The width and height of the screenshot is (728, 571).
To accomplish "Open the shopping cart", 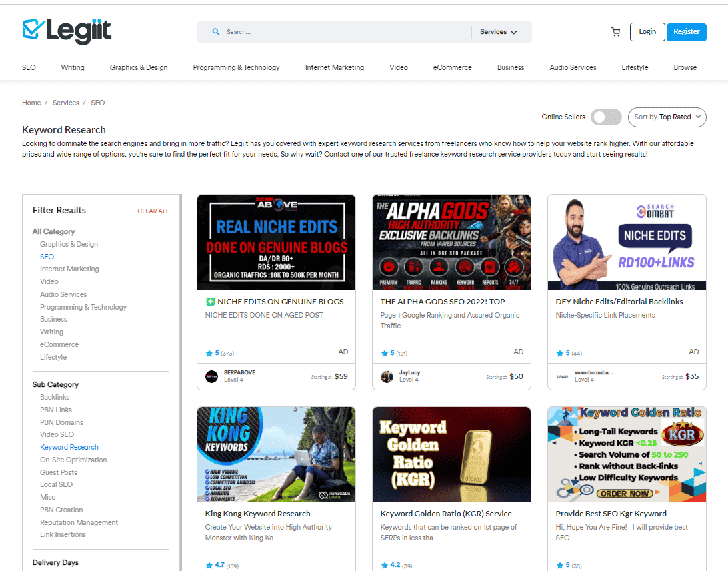I will 615,32.
